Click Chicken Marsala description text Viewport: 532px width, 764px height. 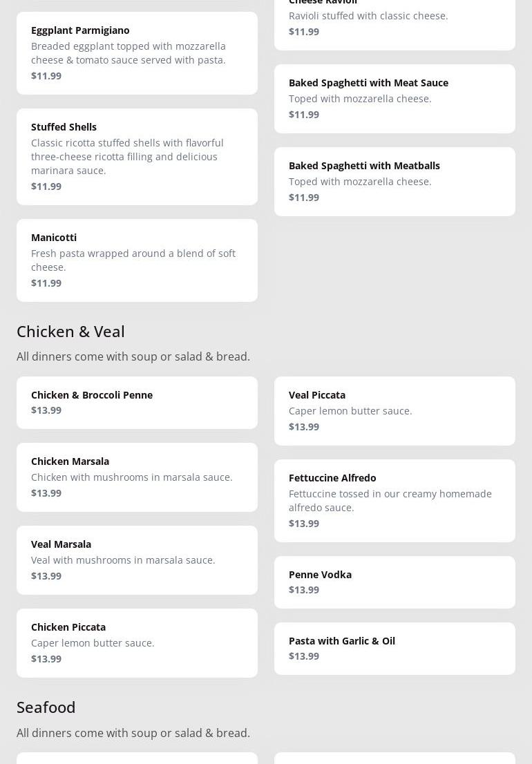tap(131, 477)
